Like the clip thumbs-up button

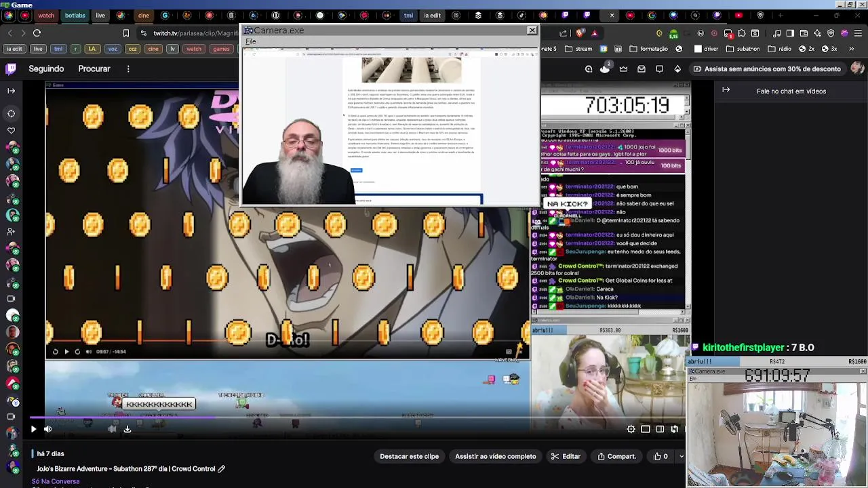coord(660,456)
